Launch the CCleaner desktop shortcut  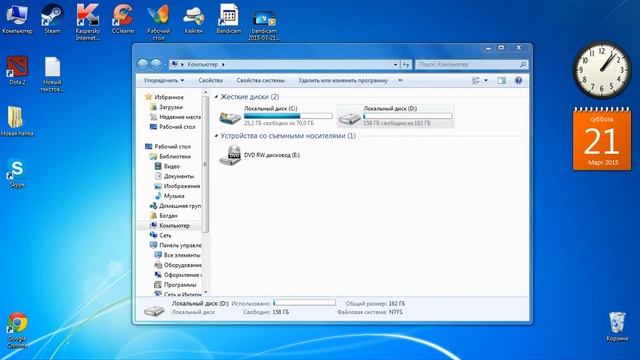[123, 18]
